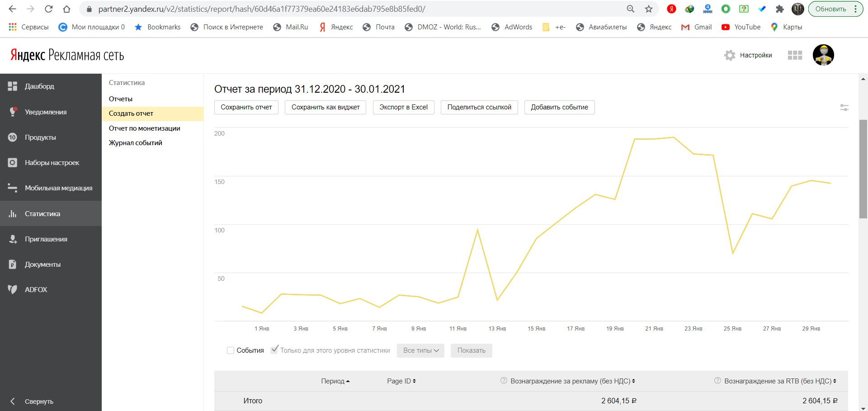
Task: Click the settings gear icon in header
Action: pyautogui.click(x=730, y=55)
